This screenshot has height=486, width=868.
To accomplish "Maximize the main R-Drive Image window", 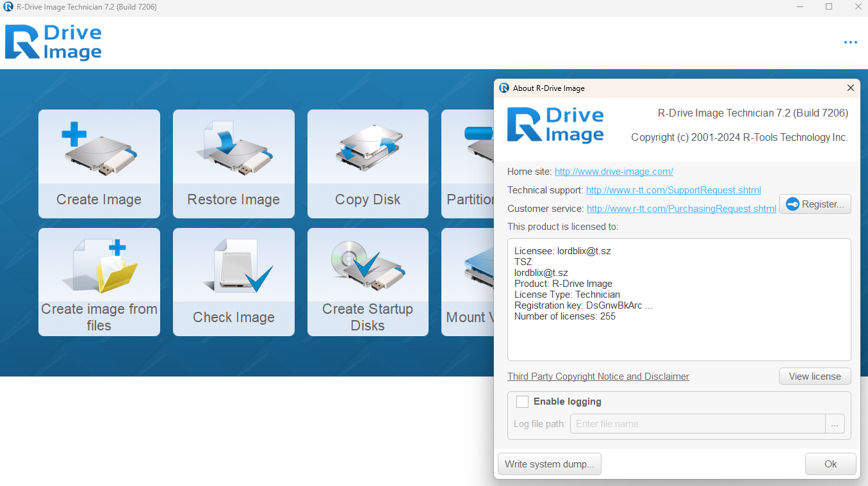I will (x=829, y=7).
